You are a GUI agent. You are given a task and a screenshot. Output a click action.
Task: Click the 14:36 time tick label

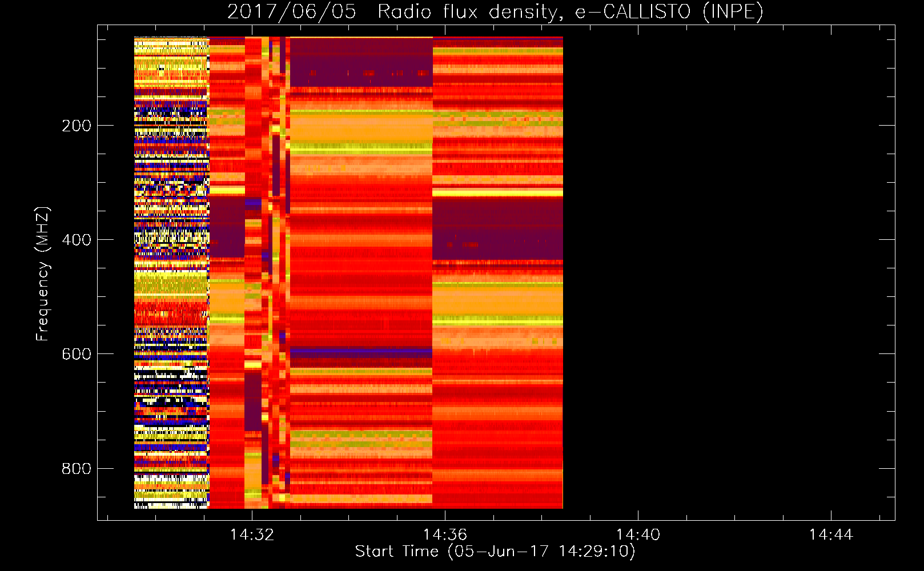[445, 534]
